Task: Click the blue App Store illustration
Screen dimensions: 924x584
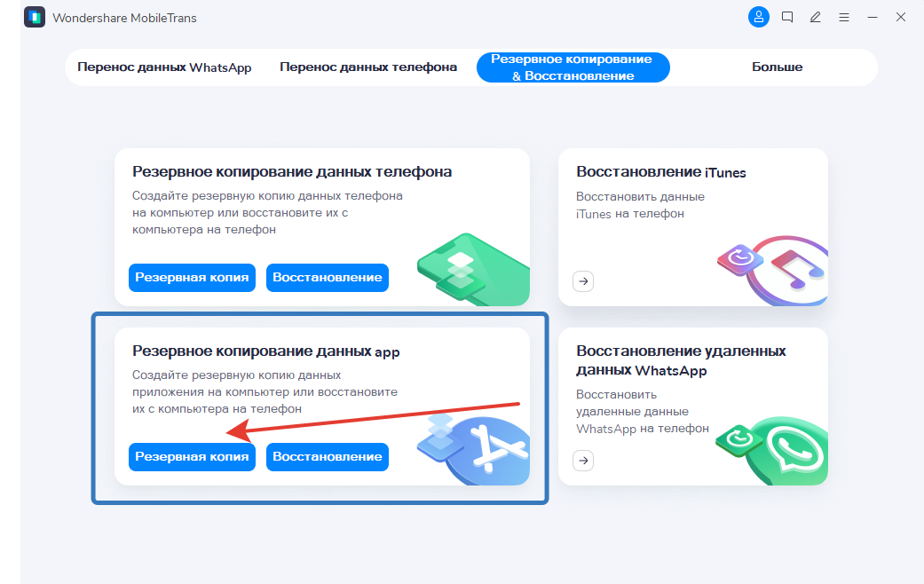Action: 473,450
